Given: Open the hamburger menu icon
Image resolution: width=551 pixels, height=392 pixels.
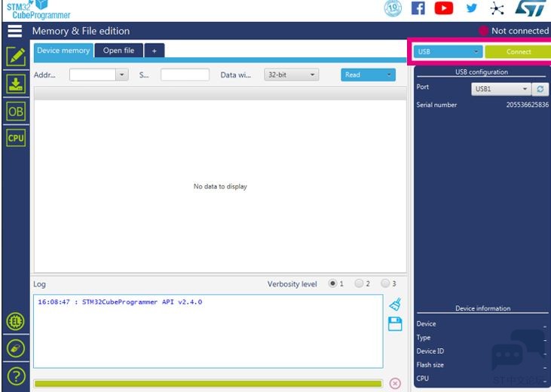Looking at the screenshot, I should (15, 32).
